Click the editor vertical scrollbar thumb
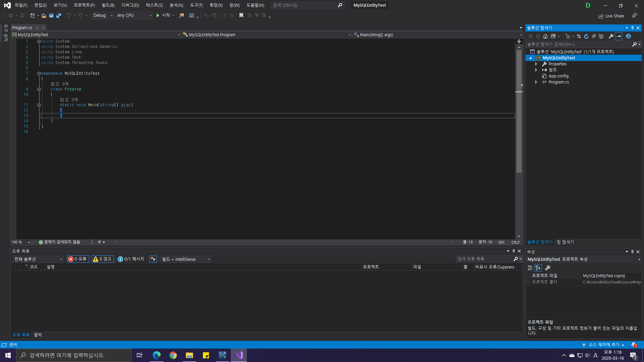The image size is (644, 362). (519, 111)
